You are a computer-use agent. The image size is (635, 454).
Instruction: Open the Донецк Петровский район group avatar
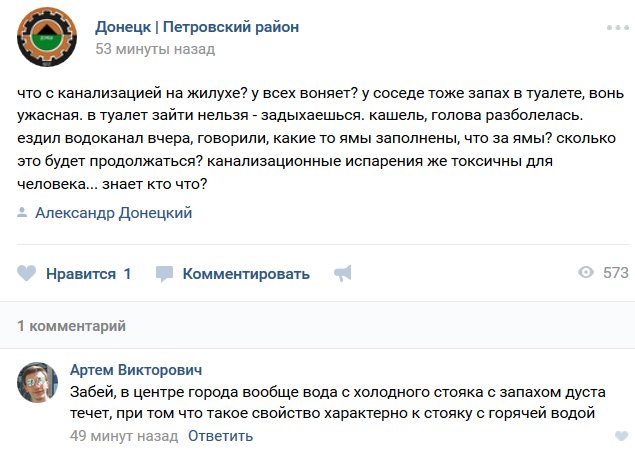click(x=47, y=37)
